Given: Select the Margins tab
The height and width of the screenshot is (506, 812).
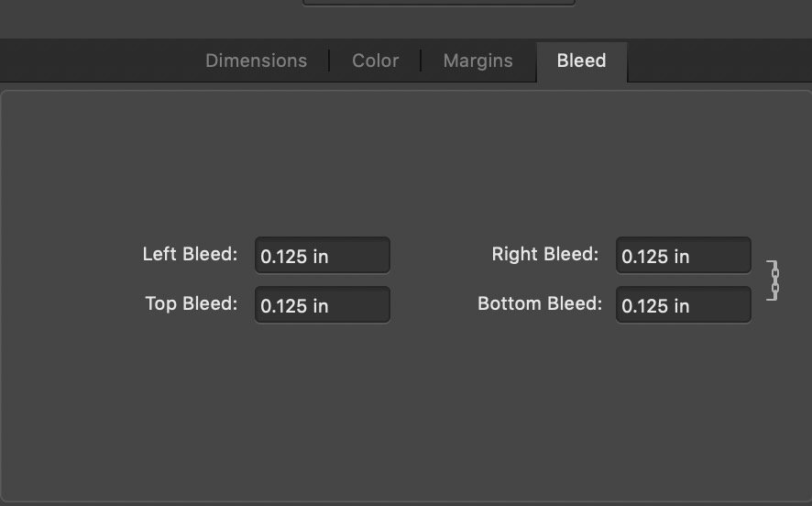Looking at the screenshot, I should (478, 60).
